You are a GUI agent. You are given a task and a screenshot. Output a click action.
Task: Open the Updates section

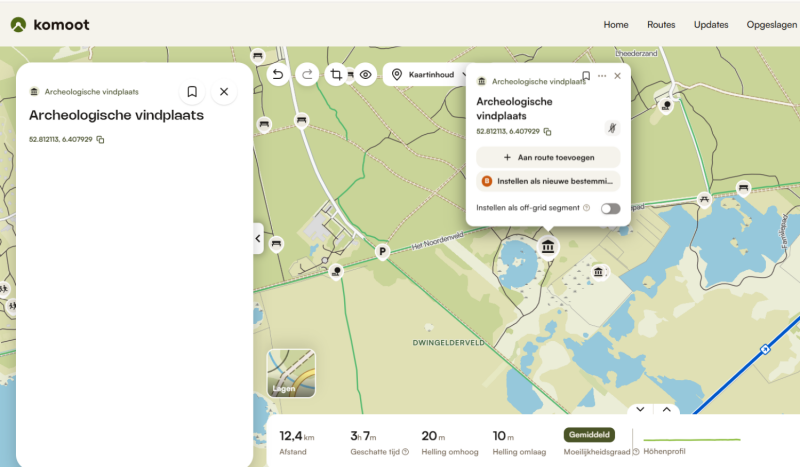(711, 24)
